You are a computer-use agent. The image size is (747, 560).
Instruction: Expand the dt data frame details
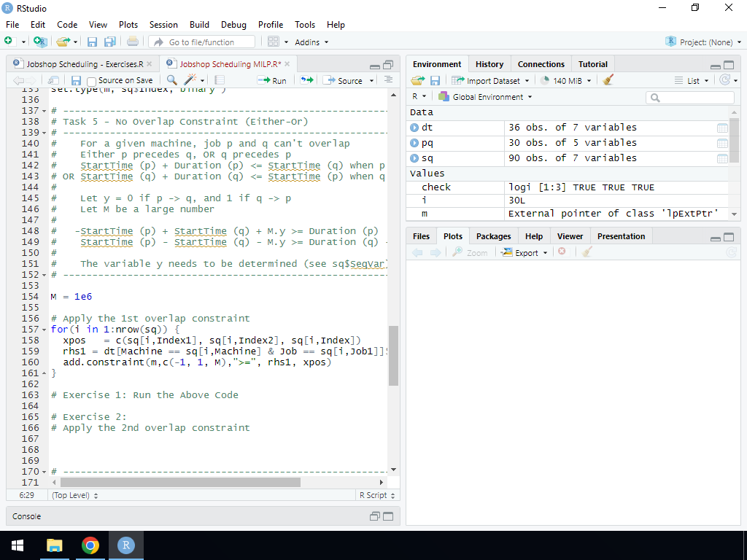tap(415, 128)
